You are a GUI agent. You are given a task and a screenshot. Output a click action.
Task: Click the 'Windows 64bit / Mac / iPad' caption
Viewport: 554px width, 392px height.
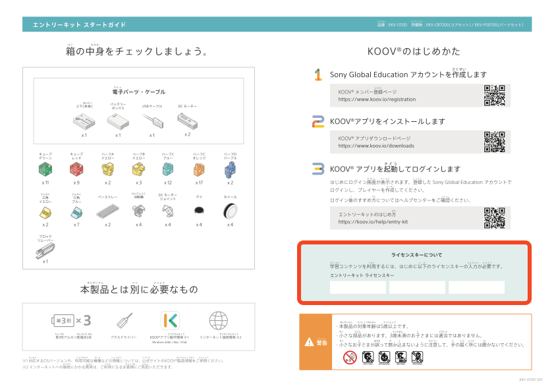tap(169, 342)
